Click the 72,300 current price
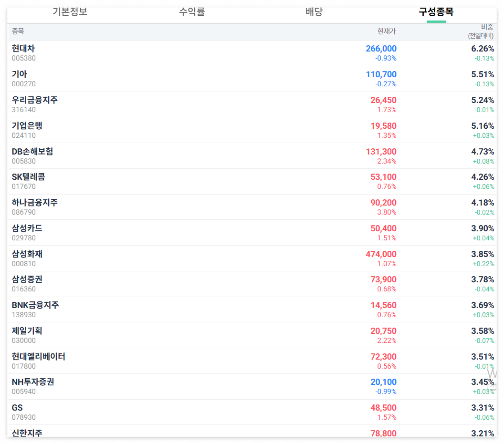 click(x=383, y=356)
